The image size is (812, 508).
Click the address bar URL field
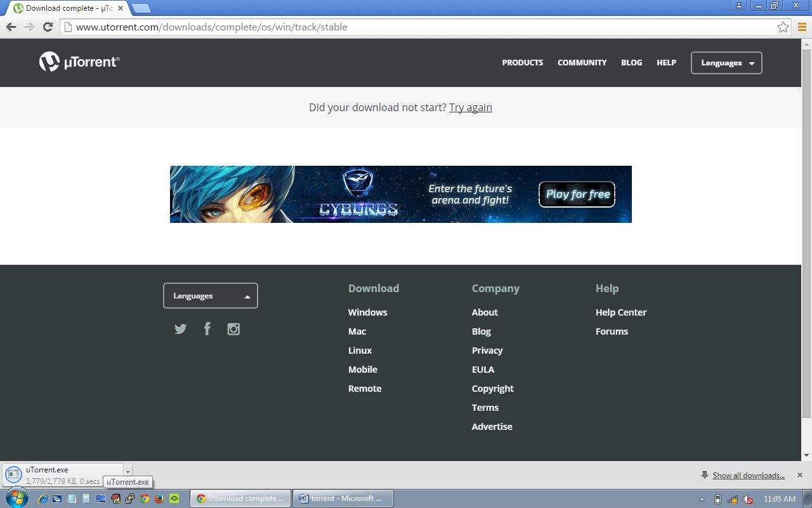(425, 27)
